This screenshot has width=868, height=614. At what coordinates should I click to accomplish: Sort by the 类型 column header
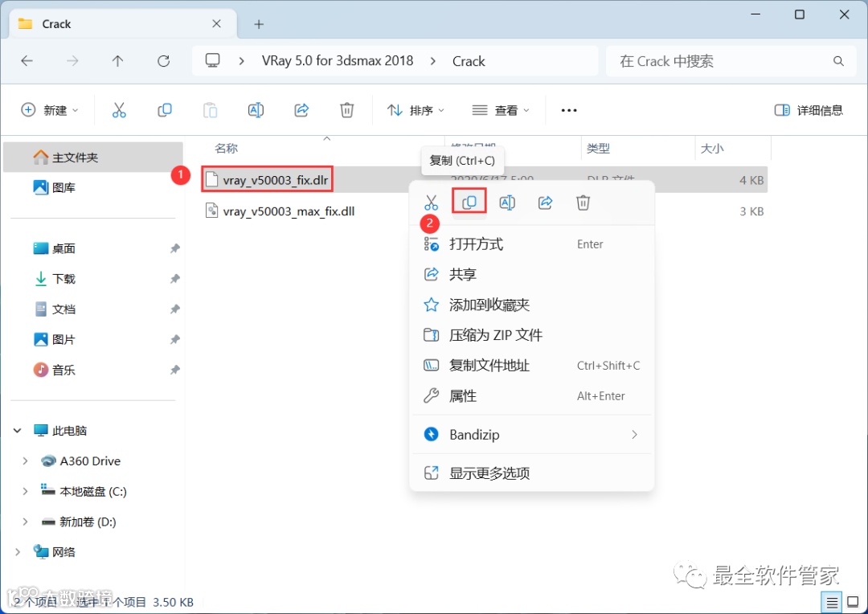tap(599, 149)
